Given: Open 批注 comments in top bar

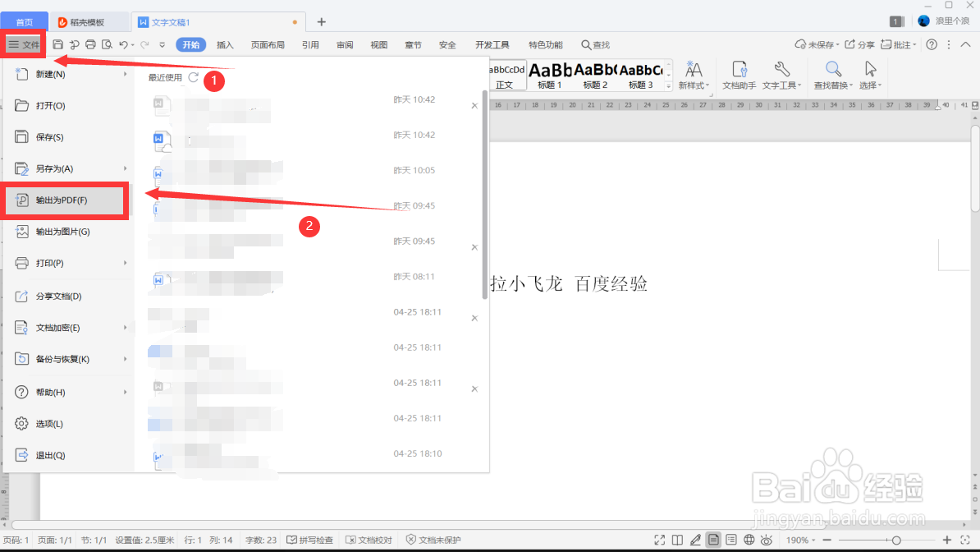Looking at the screenshot, I should pos(899,44).
